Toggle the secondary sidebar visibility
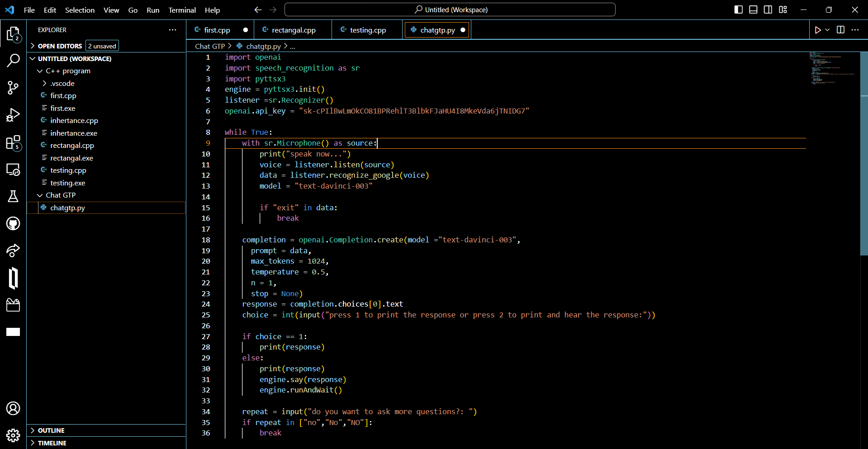Viewport: 868px width, 449px height. pyautogui.click(x=768, y=9)
